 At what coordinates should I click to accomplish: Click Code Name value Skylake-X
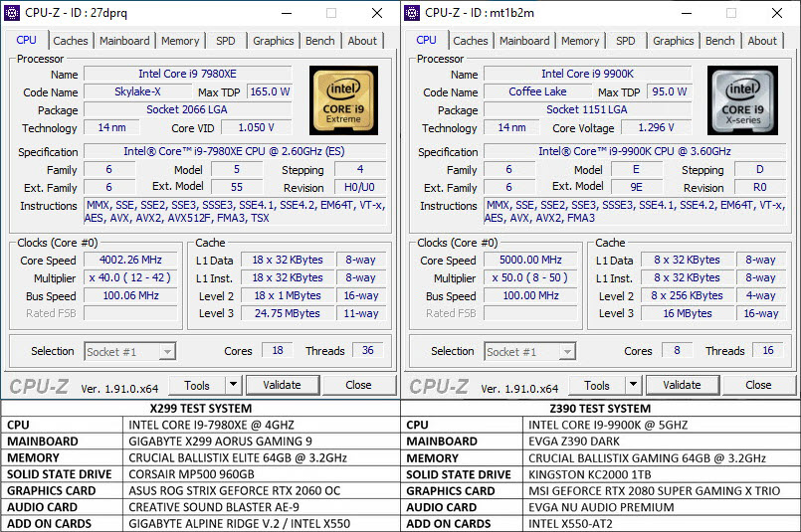click(x=137, y=91)
